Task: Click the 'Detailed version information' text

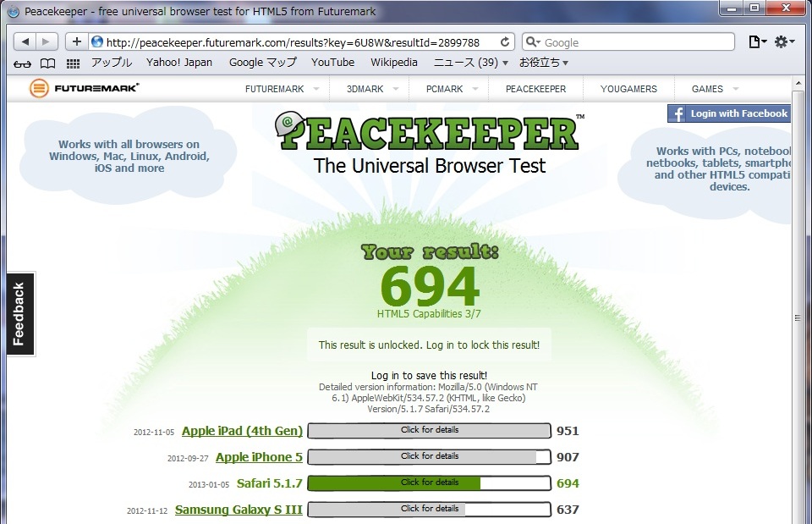Action: pyautogui.click(x=429, y=398)
